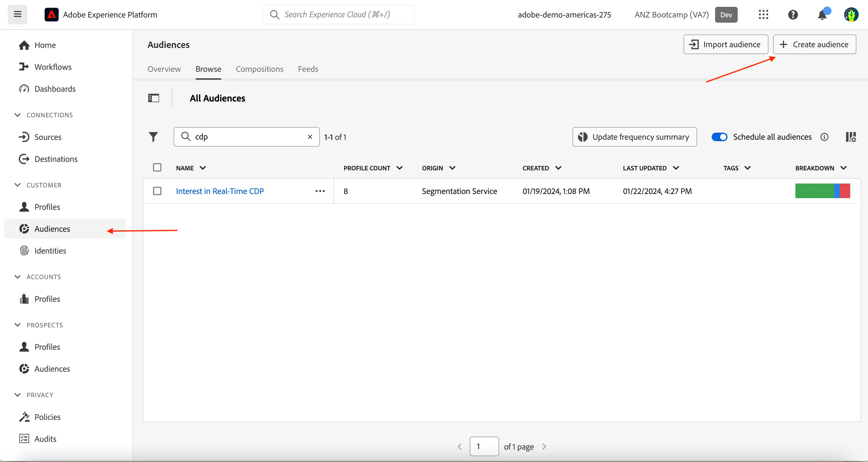This screenshot has width=868, height=462.
Task: Toggle the audience folders side panel icon
Action: (154, 98)
